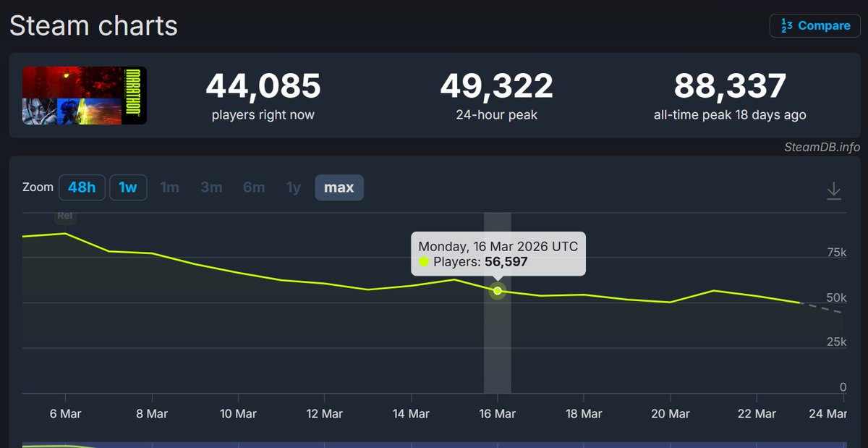Click the 20 Mar axis label
This screenshot has width=868, height=448.
pyautogui.click(x=670, y=413)
